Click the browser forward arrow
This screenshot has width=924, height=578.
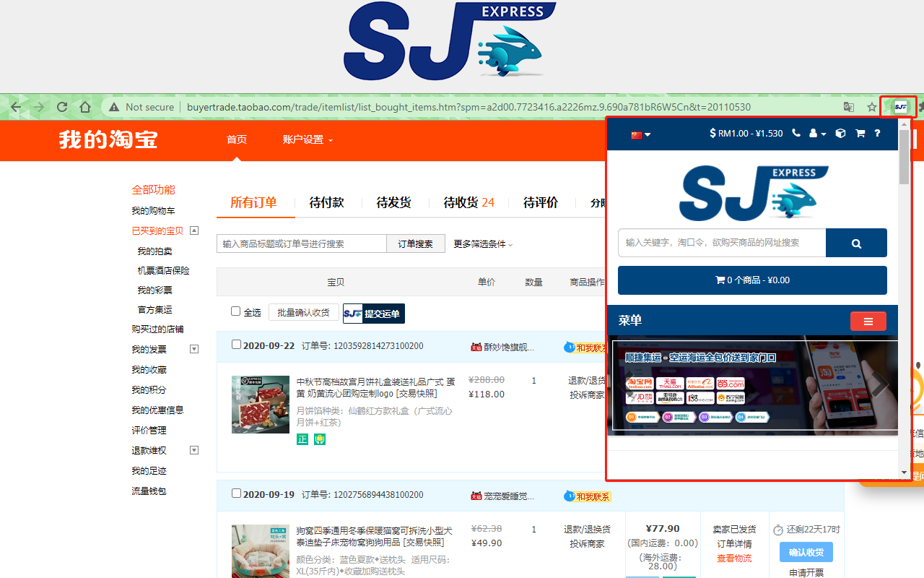coord(39,107)
